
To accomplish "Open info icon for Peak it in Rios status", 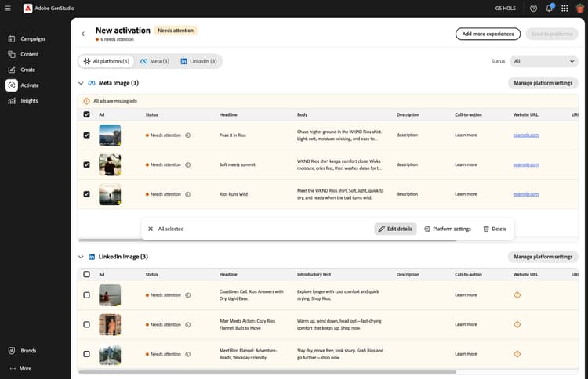I will pos(188,135).
